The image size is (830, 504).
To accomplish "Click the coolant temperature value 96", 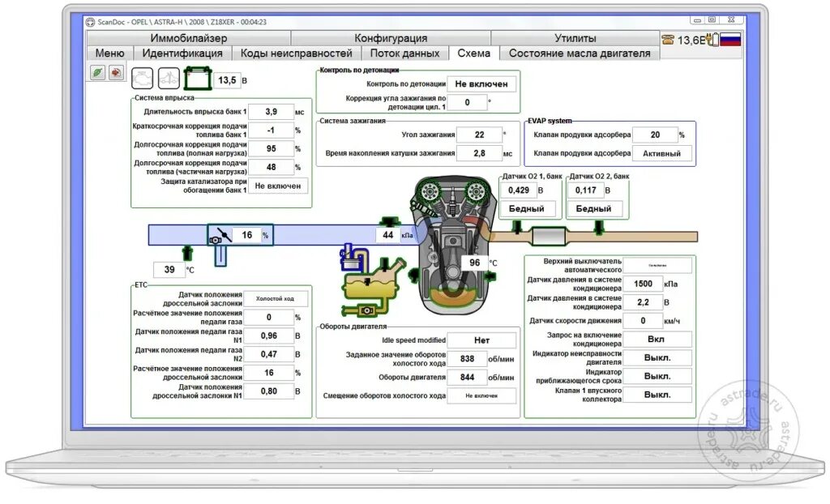I will (475, 263).
